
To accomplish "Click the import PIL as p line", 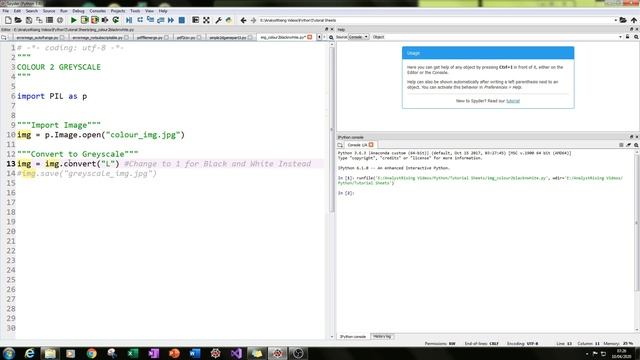I will point(52,96).
